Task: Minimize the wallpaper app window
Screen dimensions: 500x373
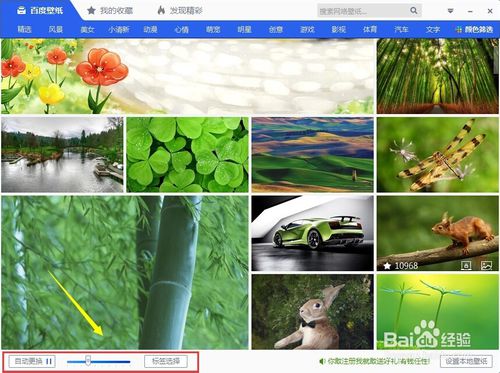Action: pyautogui.click(x=470, y=11)
